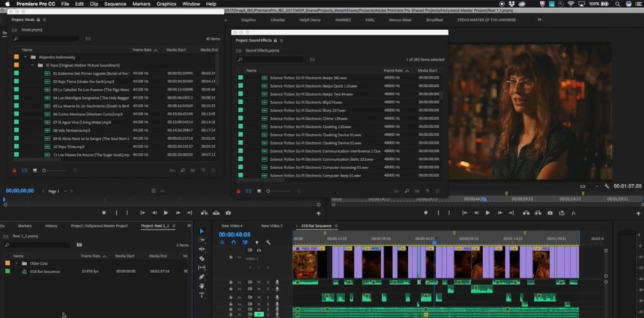Viewport: 644px width, 318px height.
Task: Click fx icon in Program monitor
Action: point(574,213)
